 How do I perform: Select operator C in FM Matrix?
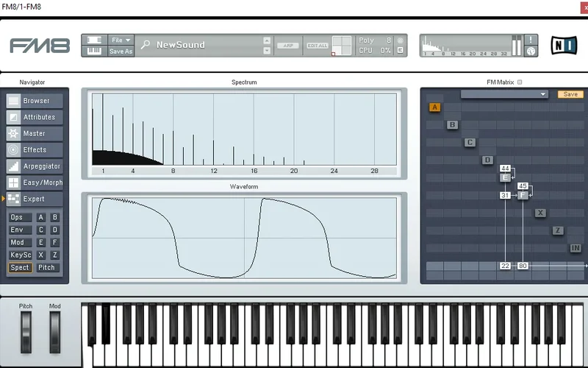coord(470,142)
